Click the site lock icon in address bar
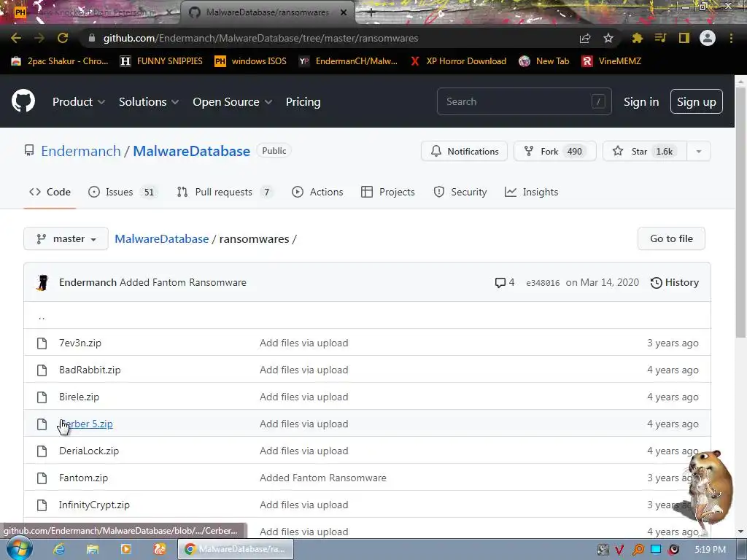The width and height of the screenshot is (747, 560). tap(92, 38)
